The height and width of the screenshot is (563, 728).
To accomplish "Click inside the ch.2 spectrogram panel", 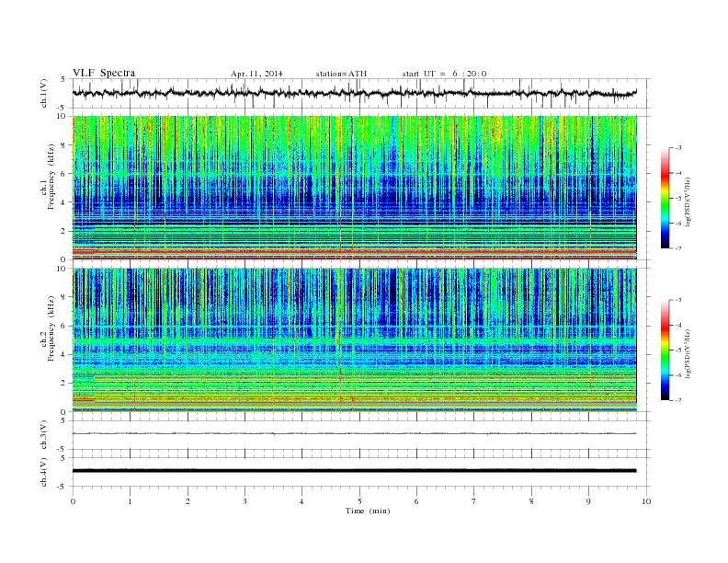I will pyautogui.click(x=355, y=340).
